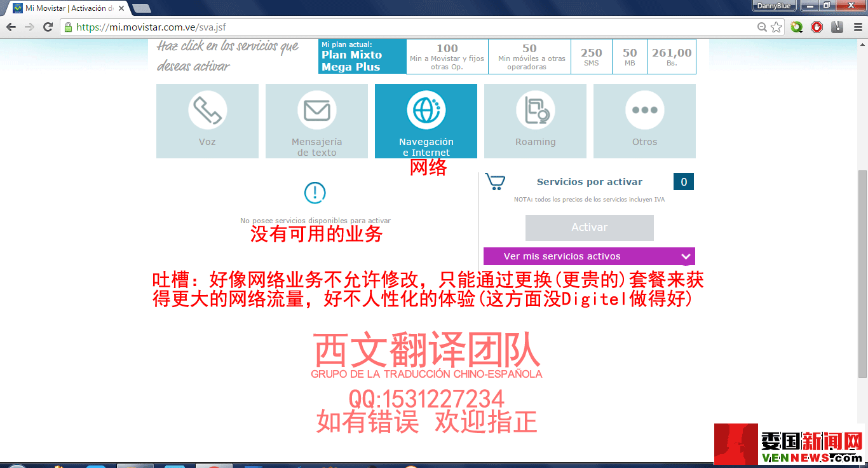Select the Navegación e Internet category

[426, 121]
